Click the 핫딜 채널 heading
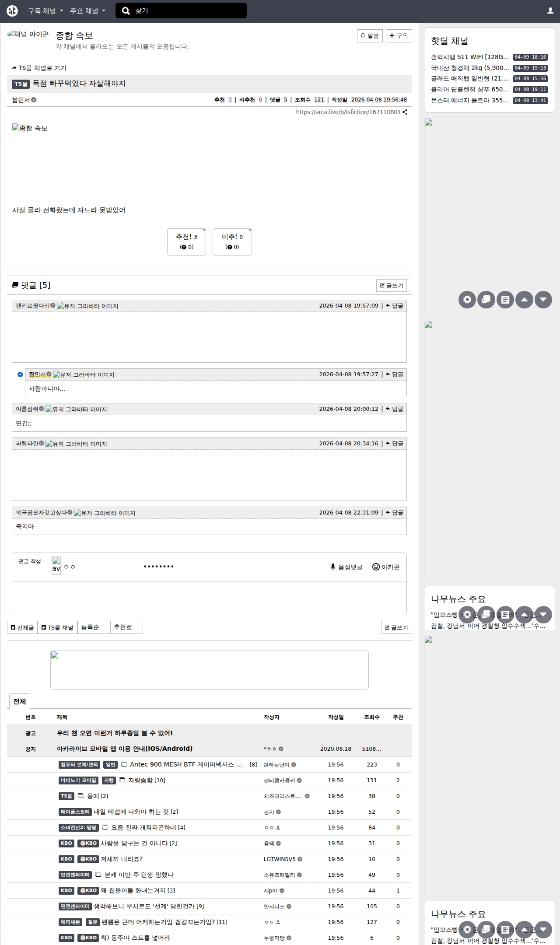This screenshot has height=945, width=560. [449, 41]
